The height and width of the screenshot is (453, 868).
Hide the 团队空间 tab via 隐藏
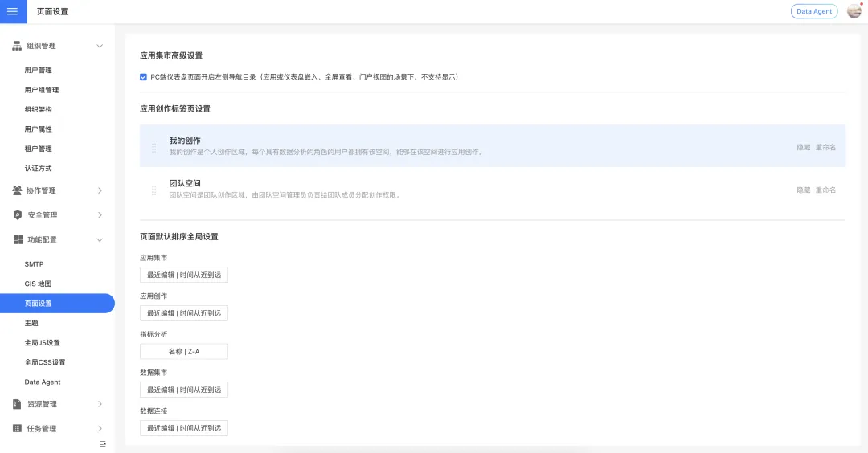coord(803,190)
